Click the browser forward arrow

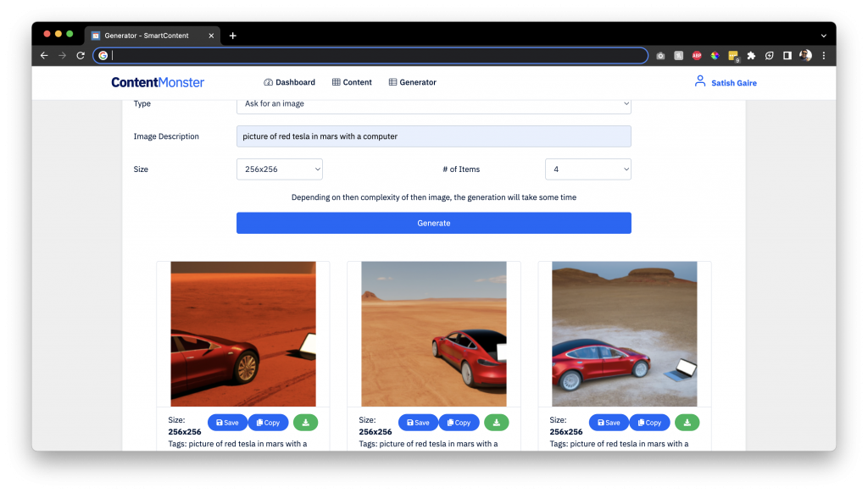[62, 55]
